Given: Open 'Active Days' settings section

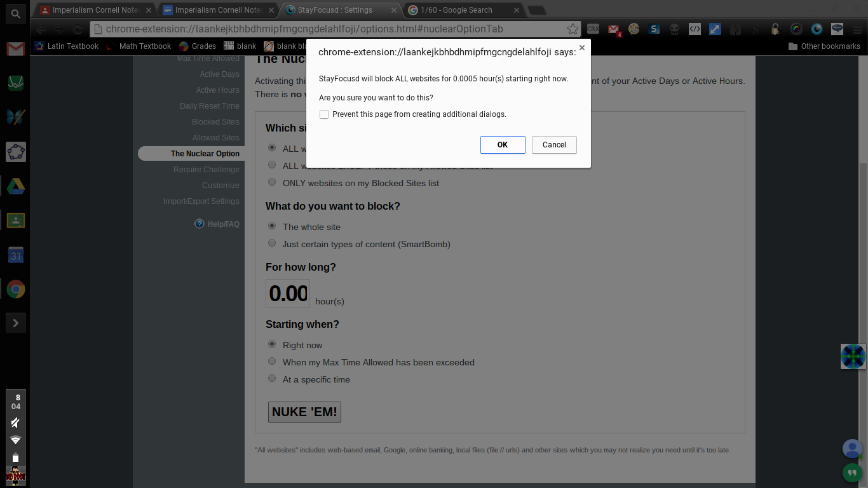Looking at the screenshot, I should [x=219, y=74].
